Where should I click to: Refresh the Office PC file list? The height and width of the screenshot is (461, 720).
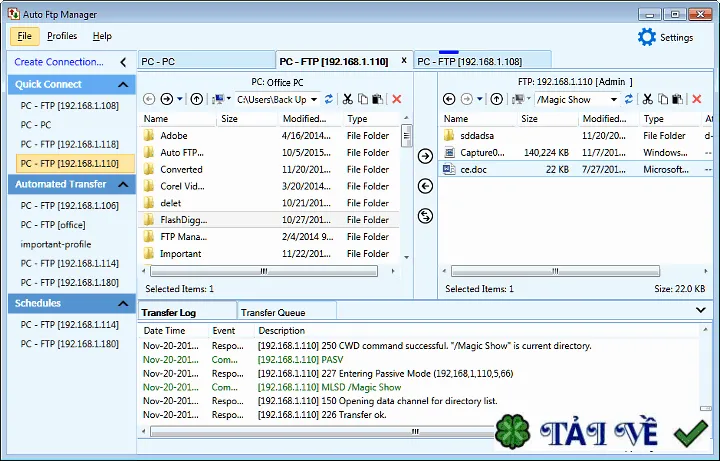click(329, 99)
